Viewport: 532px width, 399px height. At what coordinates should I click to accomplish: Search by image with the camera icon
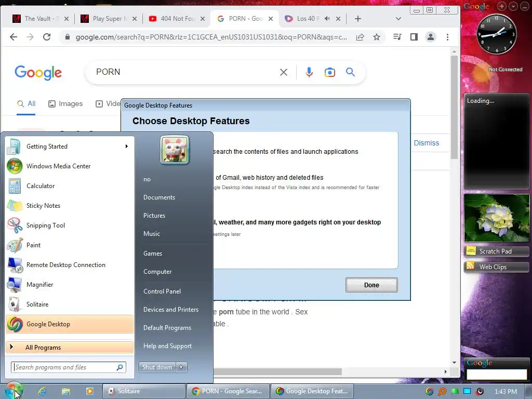(329, 72)
